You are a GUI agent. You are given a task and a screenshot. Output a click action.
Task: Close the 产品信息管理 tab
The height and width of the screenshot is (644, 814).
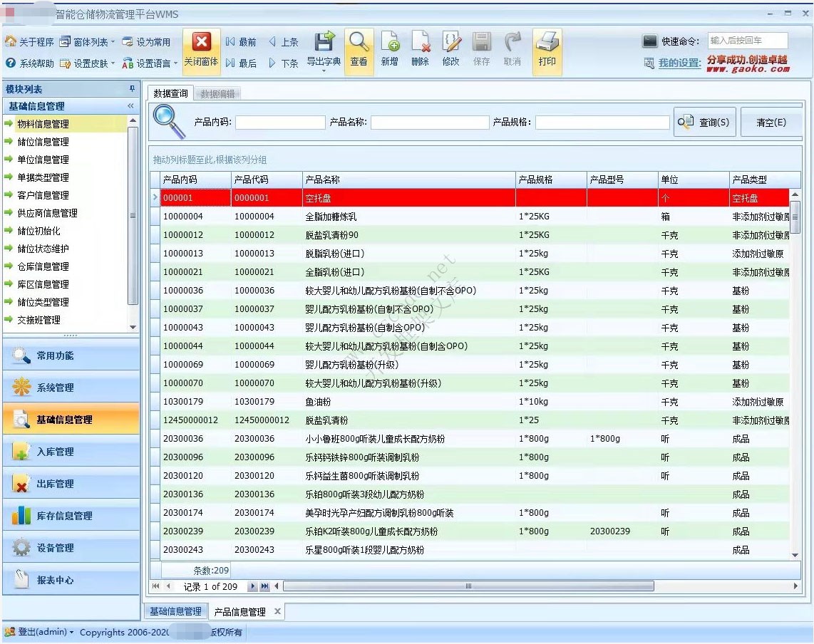[278, 611]
